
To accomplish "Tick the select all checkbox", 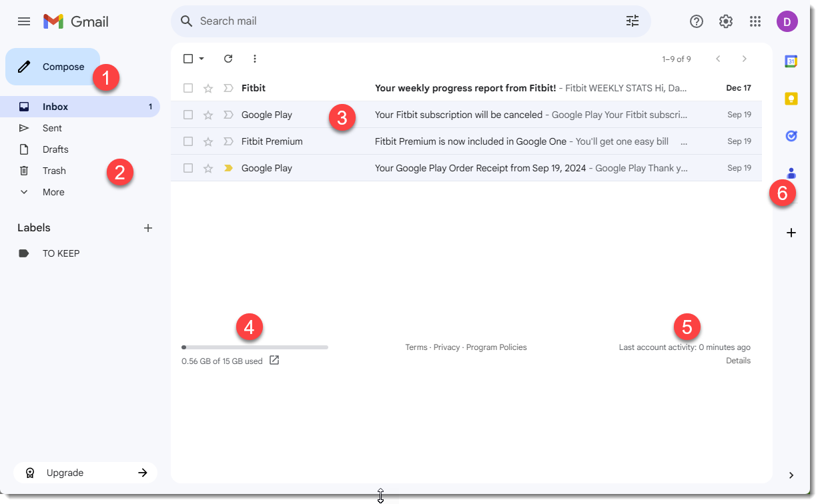I will pyautogui.click(x=188, y=59).
